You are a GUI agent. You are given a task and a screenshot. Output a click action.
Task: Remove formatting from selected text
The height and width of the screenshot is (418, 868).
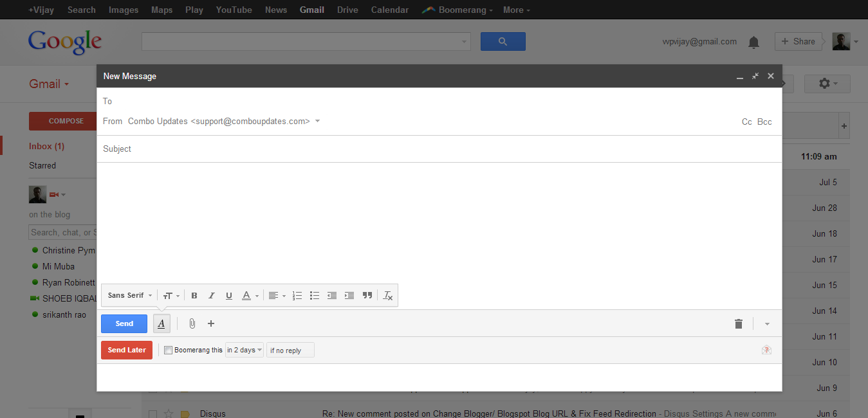(387, 296)
